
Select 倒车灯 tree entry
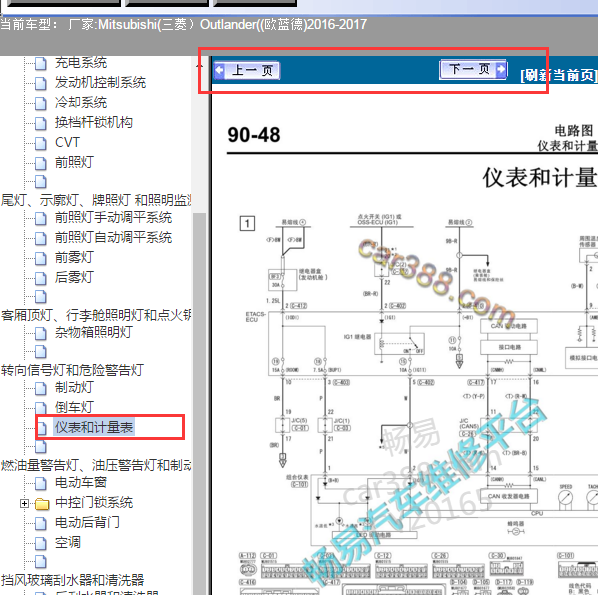coord(74,407)
